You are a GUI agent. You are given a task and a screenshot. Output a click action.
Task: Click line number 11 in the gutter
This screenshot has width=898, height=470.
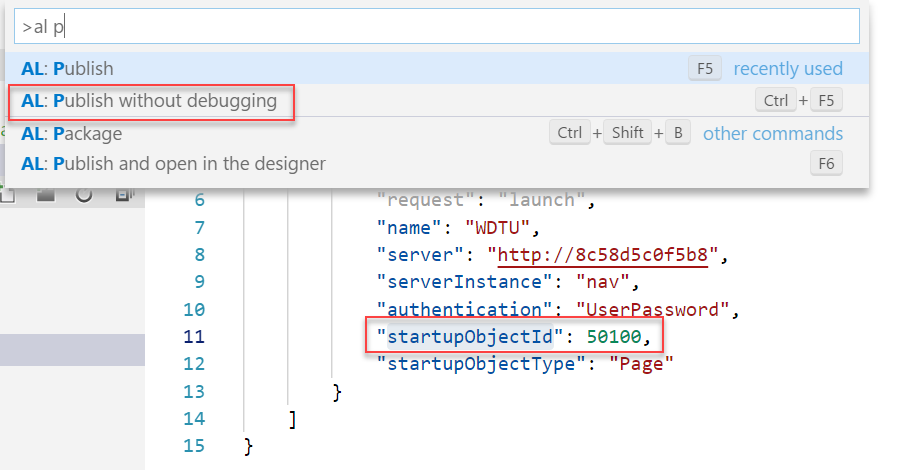pos(194,337)
